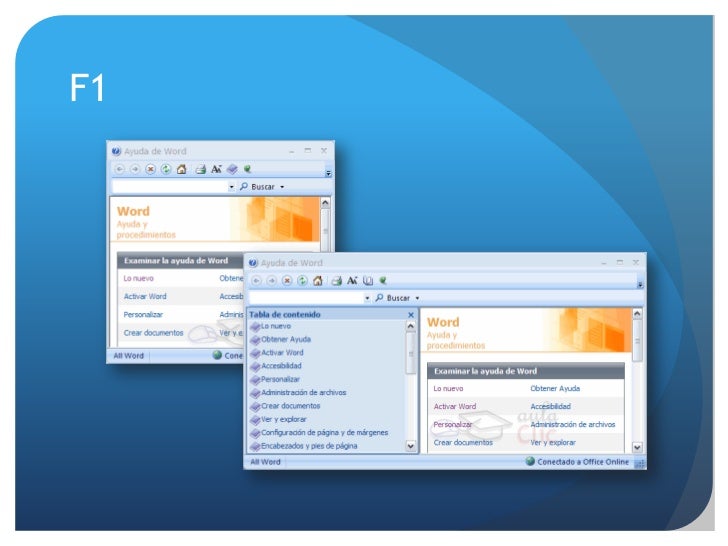Expand Lo nuevo in Tabla de contenido
The height and width of the screenshot is (546, 728).
click(276, 326)
